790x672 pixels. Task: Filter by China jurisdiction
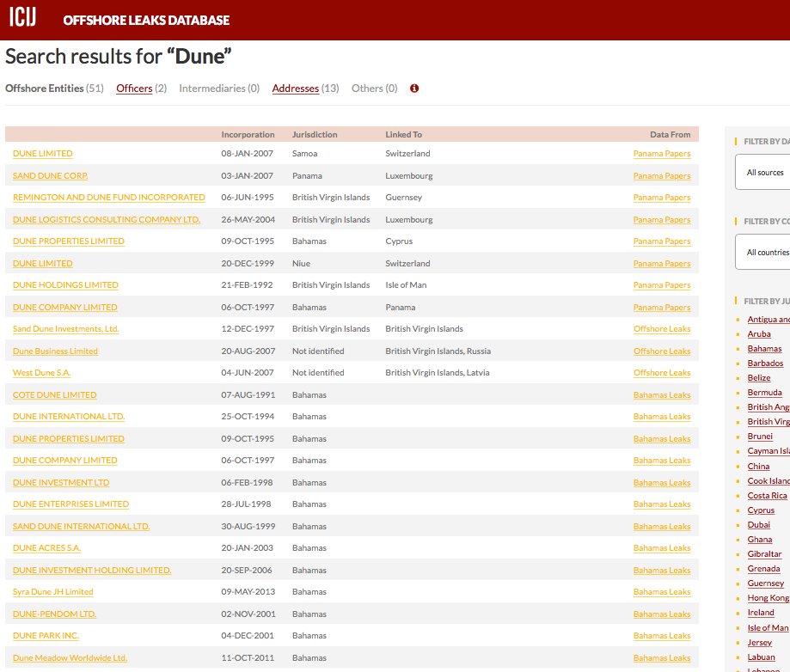[x=758, y=467]
